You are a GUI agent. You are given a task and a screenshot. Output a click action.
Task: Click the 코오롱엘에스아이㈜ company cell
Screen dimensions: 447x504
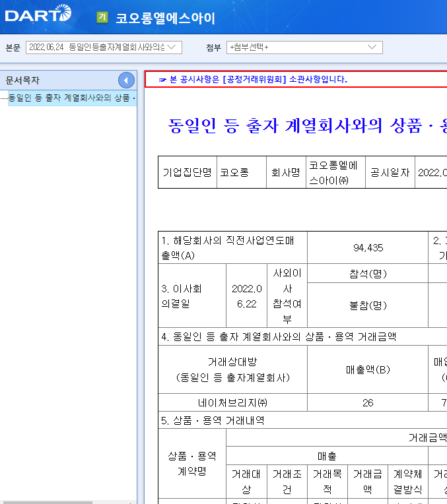click(335, 172)
